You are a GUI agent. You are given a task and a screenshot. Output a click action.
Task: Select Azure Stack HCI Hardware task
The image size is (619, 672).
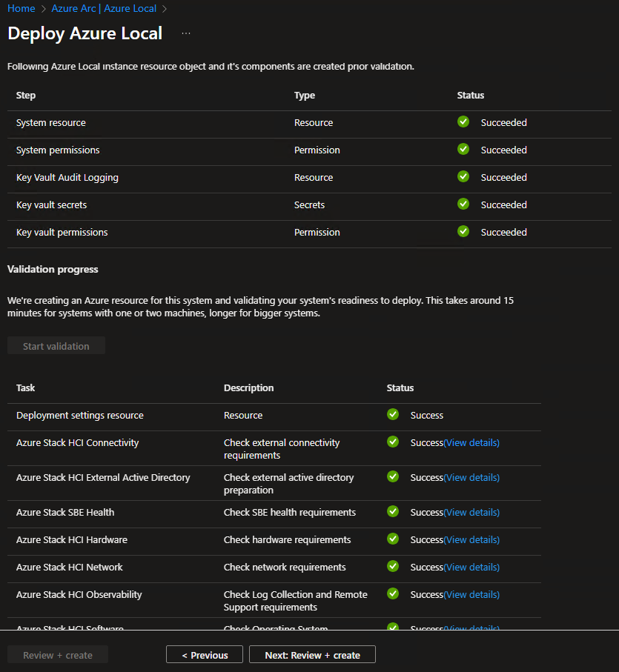[274, 542]
